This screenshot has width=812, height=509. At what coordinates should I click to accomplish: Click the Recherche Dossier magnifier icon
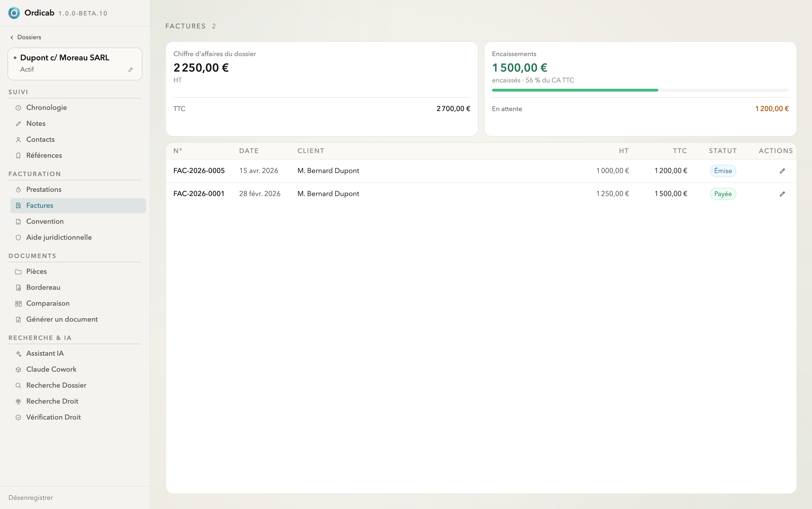click(19, 386)
